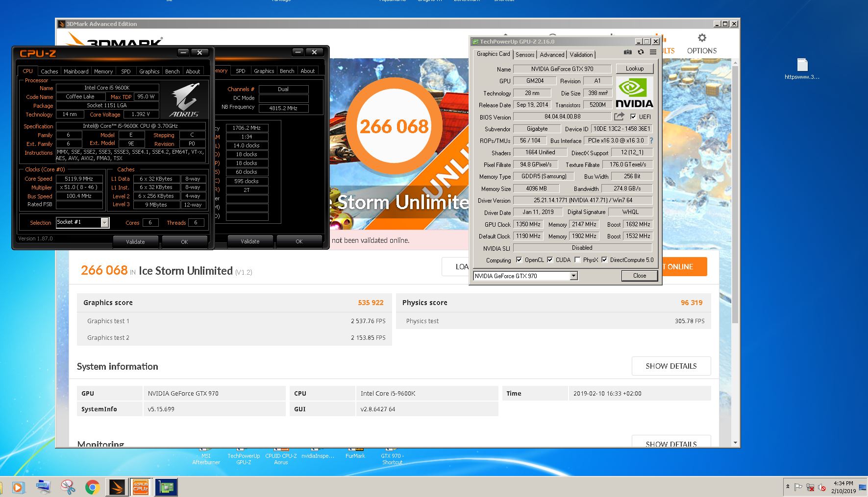Select the FurMark desktop shortcut label
Viewport: 868px width, 497px height.
point(355,456)
